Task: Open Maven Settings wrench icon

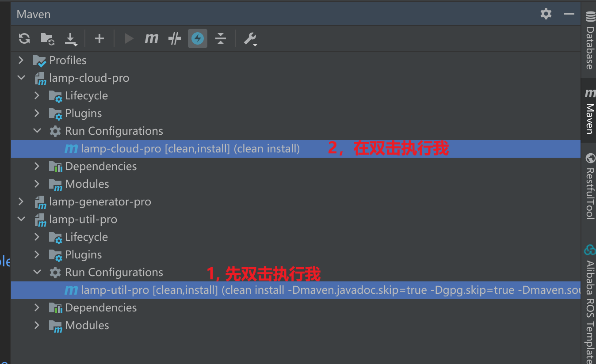Action: [x=250, y=39]
